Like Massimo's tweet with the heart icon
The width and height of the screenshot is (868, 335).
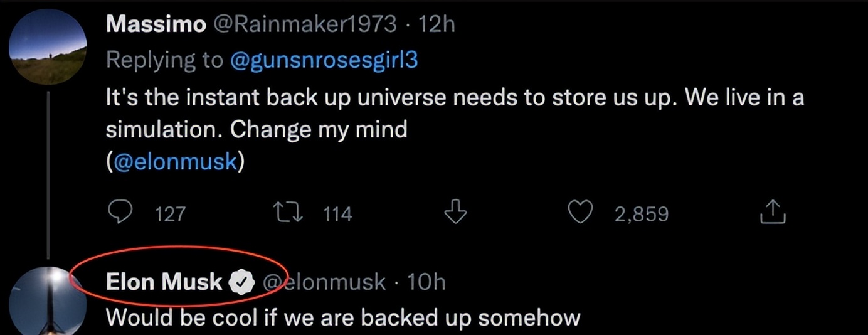[581, 214]
